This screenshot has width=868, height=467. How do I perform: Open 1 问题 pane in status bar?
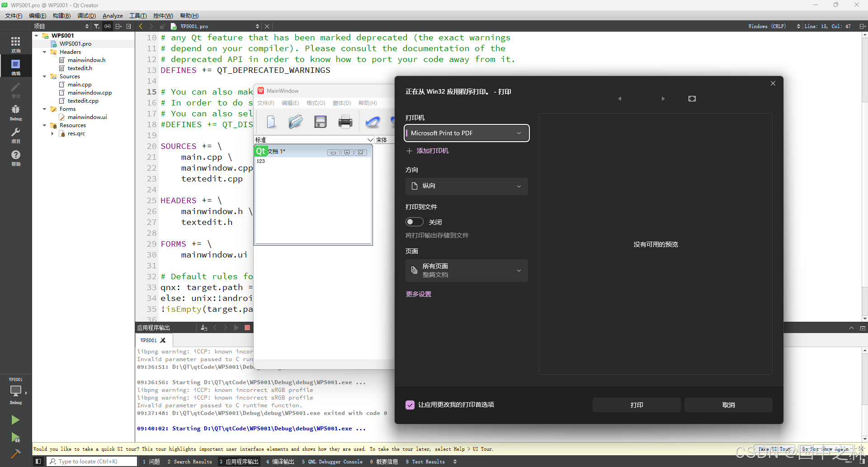[x=151, y=462]
